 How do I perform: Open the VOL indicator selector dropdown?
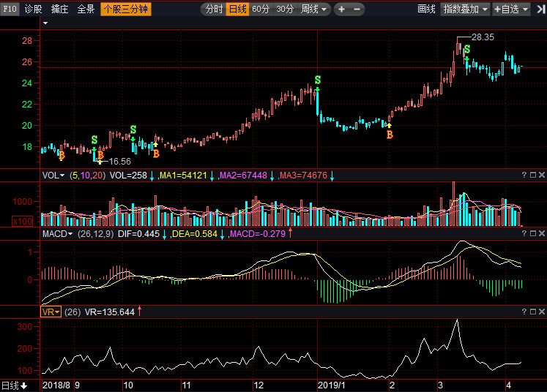[53, 176]
